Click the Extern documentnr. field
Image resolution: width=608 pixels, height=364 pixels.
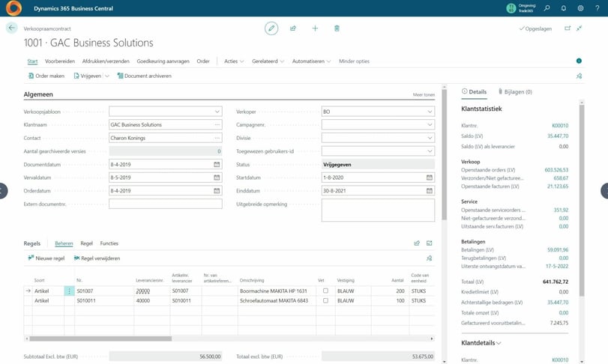pyautogui.click(x=165, y=204)
